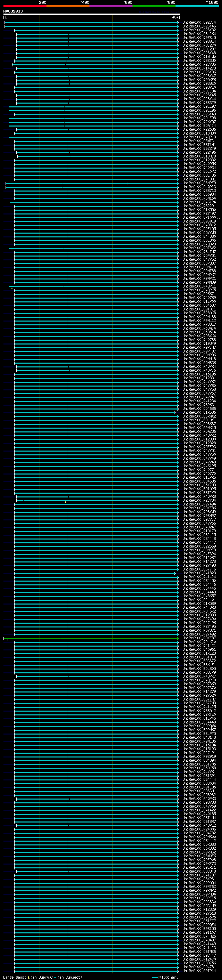The height and width of the screenshot is (980, 222).
Task: Click hit label UniRef100_C0PQD7
Action: click(199, 264)
